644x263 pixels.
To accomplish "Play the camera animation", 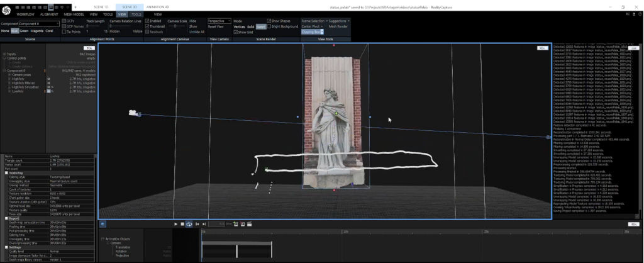I will pyautogui.click(x=176, y=224).
